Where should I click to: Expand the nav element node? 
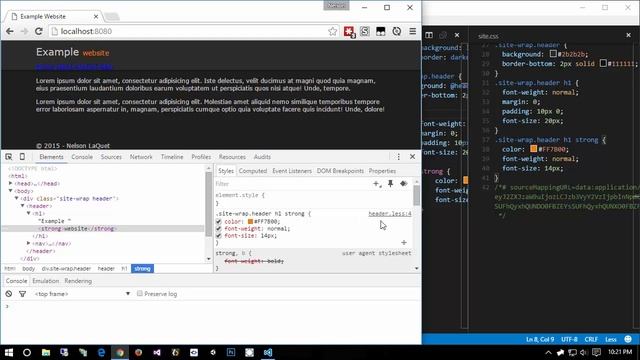[x=29, y=243]
